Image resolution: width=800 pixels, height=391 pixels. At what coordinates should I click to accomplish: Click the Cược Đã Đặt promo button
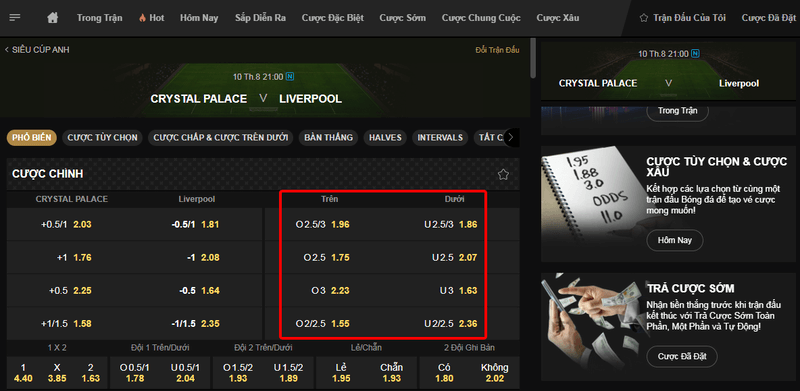(682, 356)
